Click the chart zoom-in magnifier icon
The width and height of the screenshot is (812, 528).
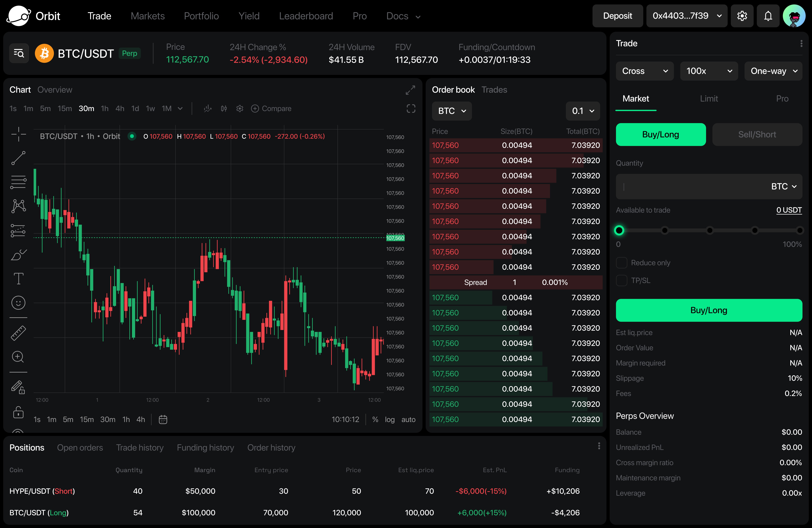point(18,357)
